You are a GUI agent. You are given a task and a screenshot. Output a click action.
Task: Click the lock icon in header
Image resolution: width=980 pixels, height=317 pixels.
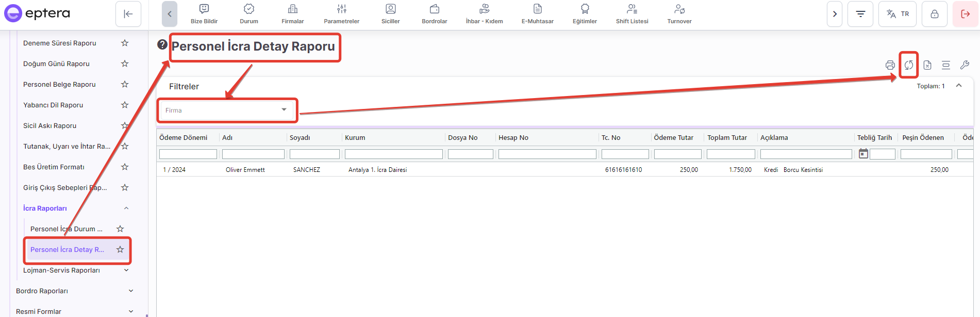pos(934,14)
